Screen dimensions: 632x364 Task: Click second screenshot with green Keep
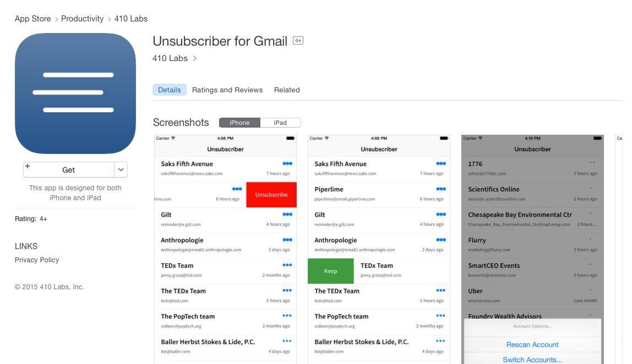(x=379, y=249)
